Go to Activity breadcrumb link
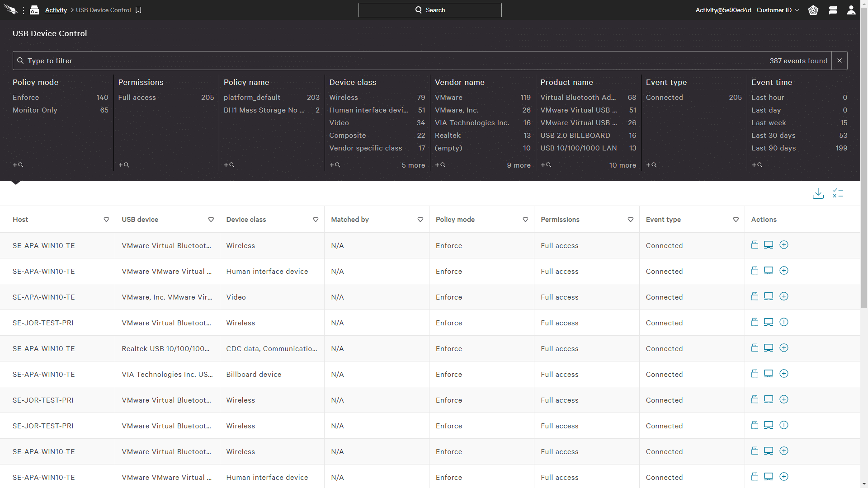 tap(56, 10)
